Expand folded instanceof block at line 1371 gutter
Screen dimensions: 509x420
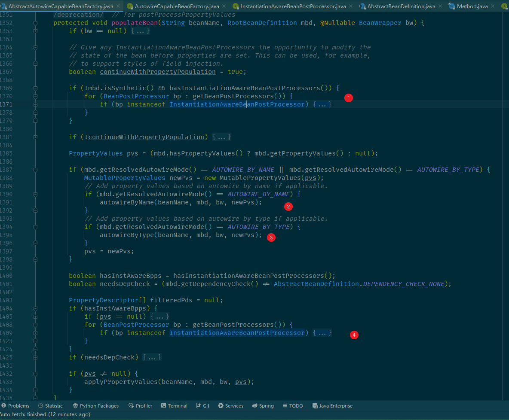tap(35, 104)
